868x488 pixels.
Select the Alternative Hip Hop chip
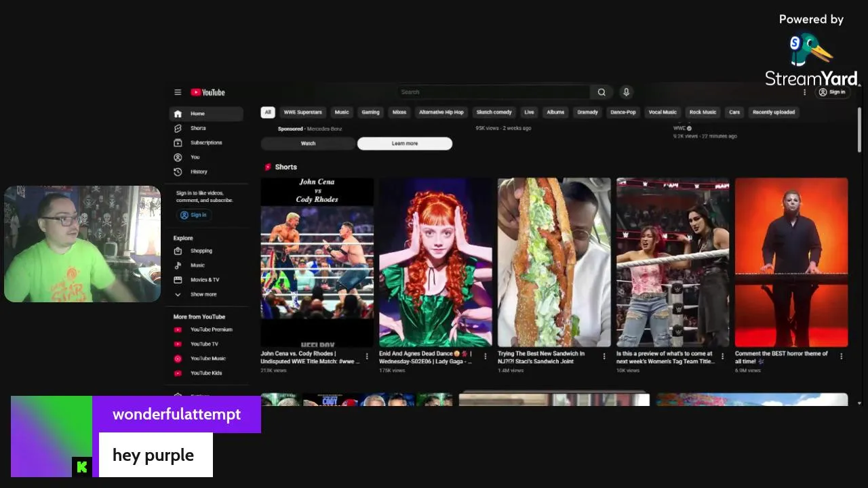coord(441,113)
